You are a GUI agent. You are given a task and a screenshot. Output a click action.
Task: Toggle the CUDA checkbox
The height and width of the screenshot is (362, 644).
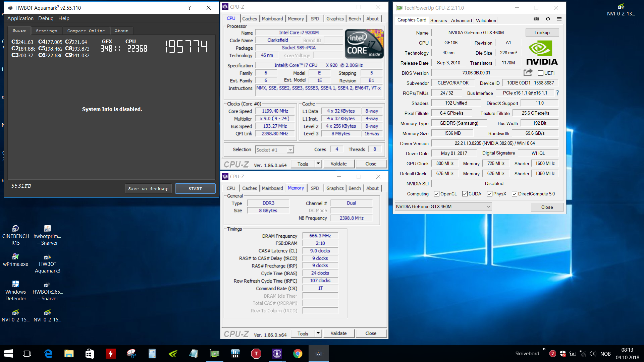click(465, 194)
